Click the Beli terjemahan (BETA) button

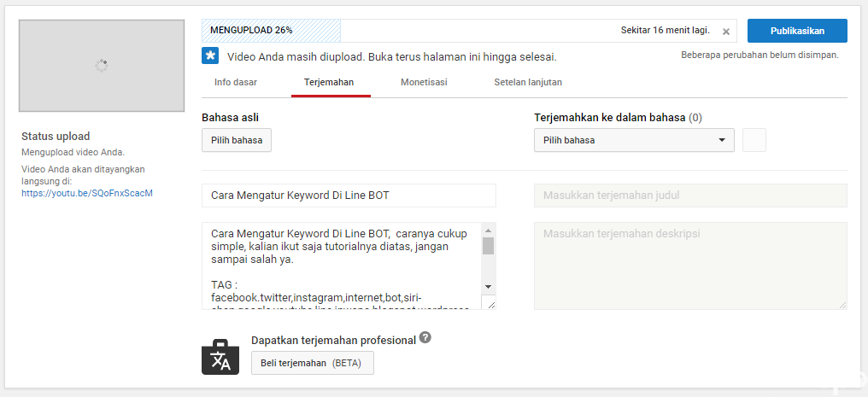click(x=312, y=363)
